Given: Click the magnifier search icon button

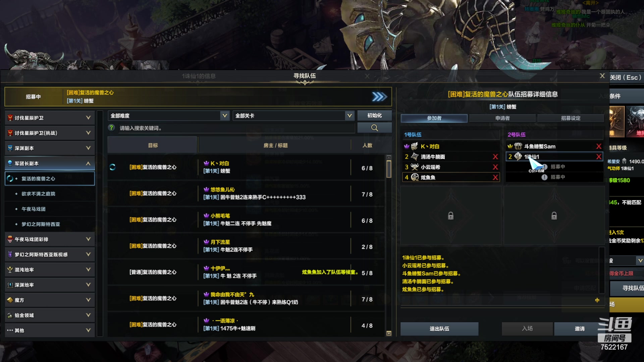Looking at the screenshot, I should [x=374, y=128].
